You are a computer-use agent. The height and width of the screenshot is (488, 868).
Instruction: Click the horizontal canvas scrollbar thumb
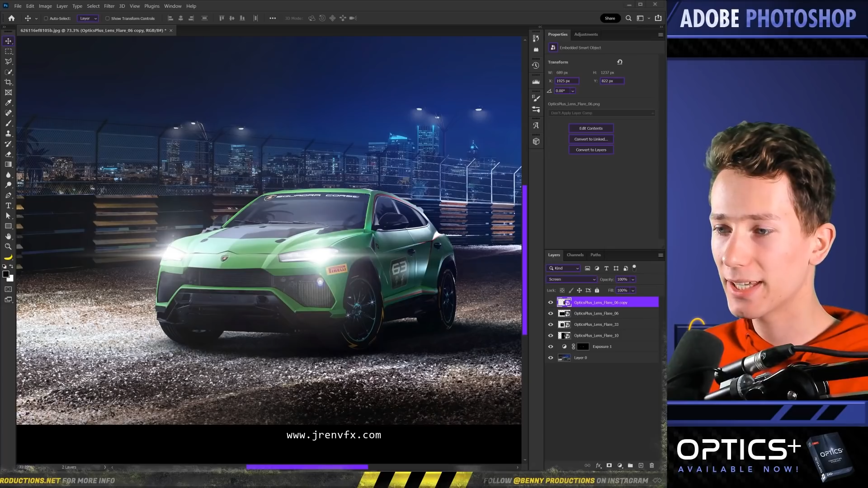(x=307, y=467)
